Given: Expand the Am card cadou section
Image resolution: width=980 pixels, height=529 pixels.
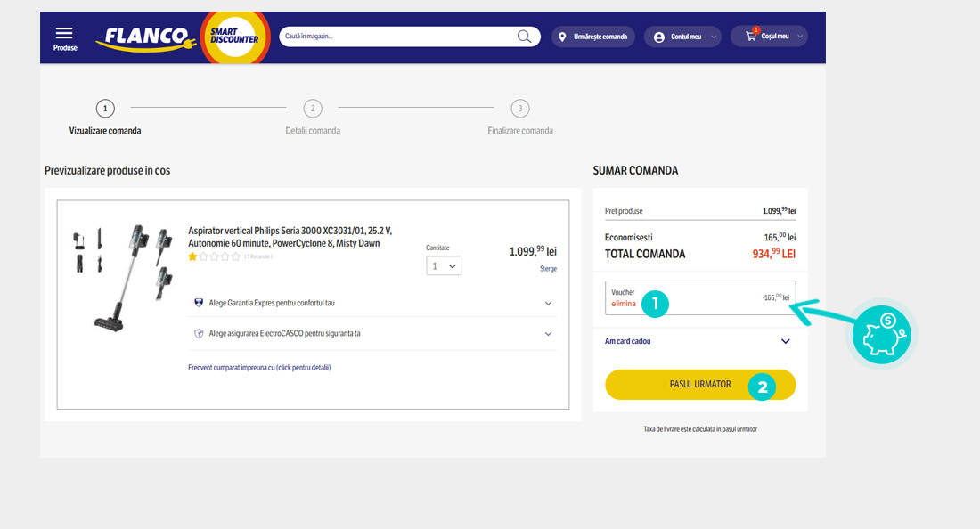Looking at the screenshot, I should tap(700, 341).
